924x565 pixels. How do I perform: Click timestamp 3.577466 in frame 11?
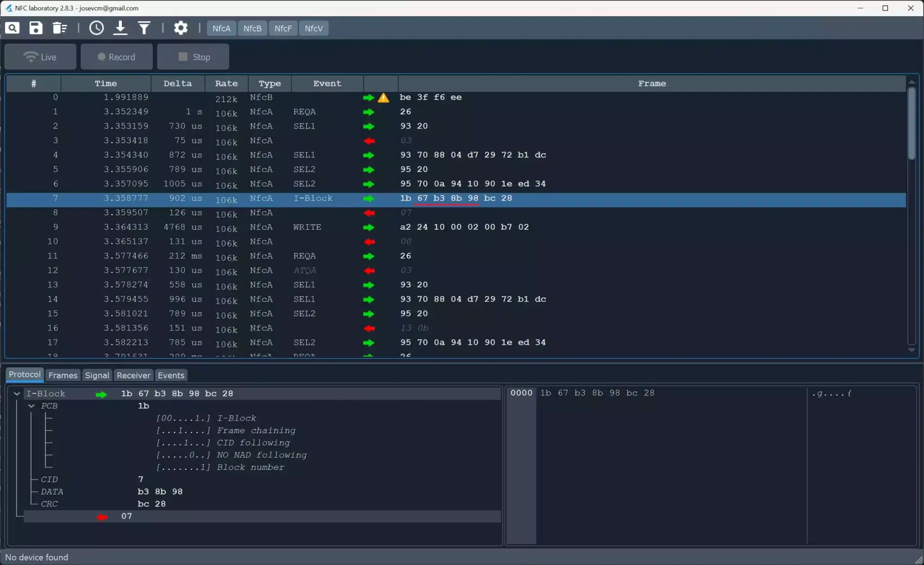pos(126,256)
